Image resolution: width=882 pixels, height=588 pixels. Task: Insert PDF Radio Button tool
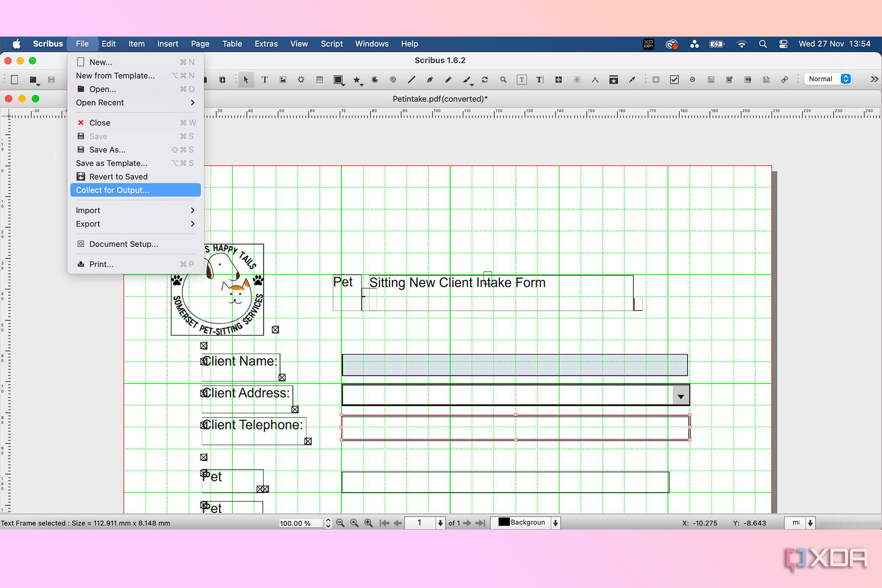coord(693,80)
